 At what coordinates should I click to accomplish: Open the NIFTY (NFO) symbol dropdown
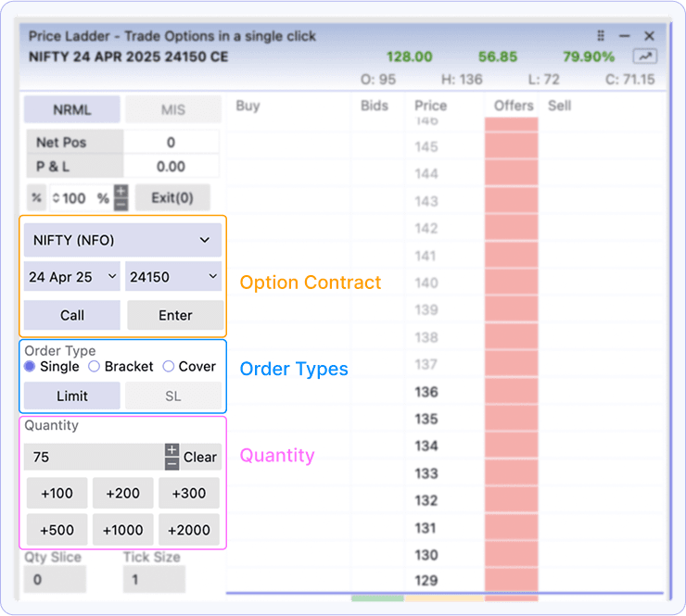[x=122, y=240]
